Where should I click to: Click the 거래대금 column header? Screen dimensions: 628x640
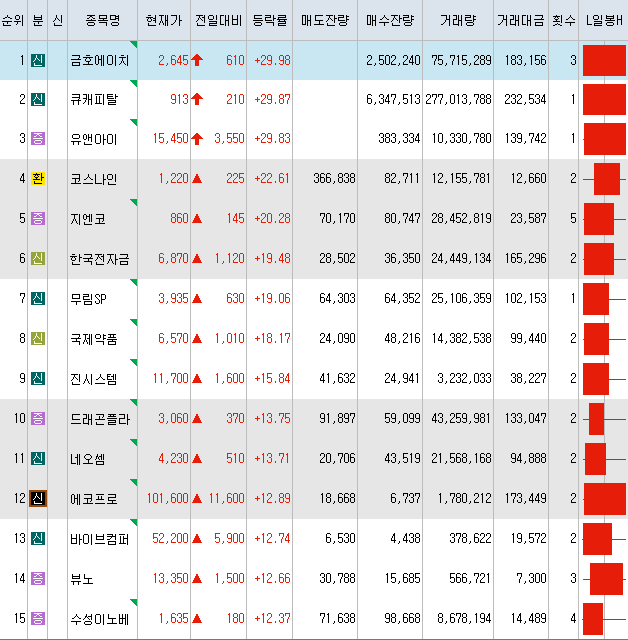(521, 20)
